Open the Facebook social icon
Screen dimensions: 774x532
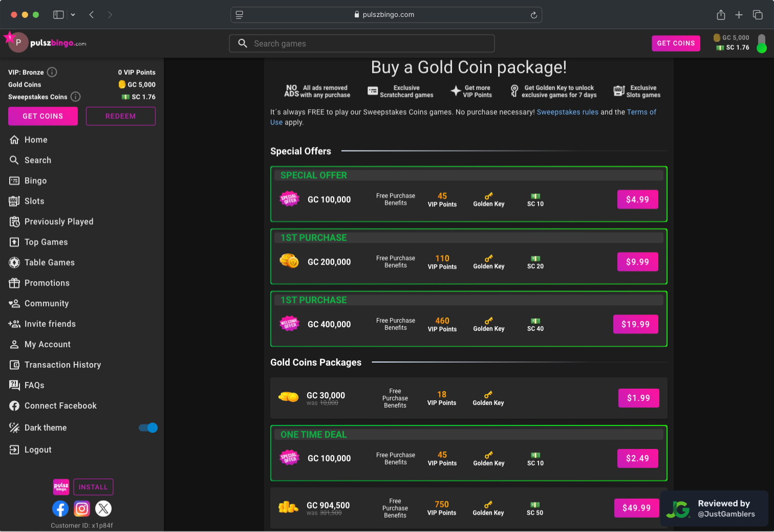pyautogui.click(x=60, y=508)
